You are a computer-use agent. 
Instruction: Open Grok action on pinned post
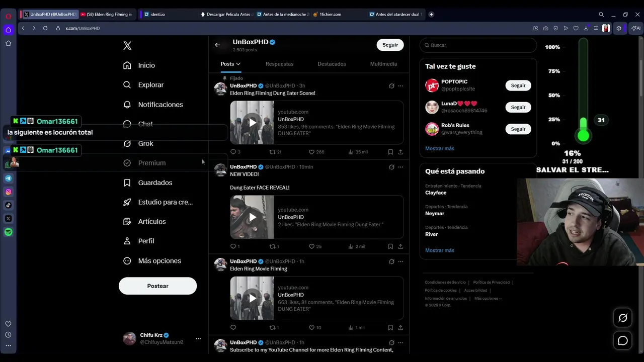pyautogui.click(x=391, y=86)
